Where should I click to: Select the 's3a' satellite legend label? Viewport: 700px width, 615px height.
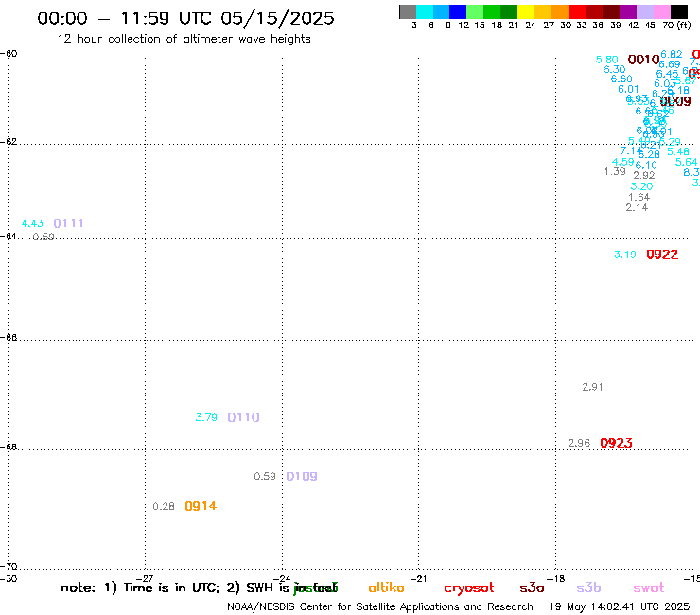click(x=532, y=589)
